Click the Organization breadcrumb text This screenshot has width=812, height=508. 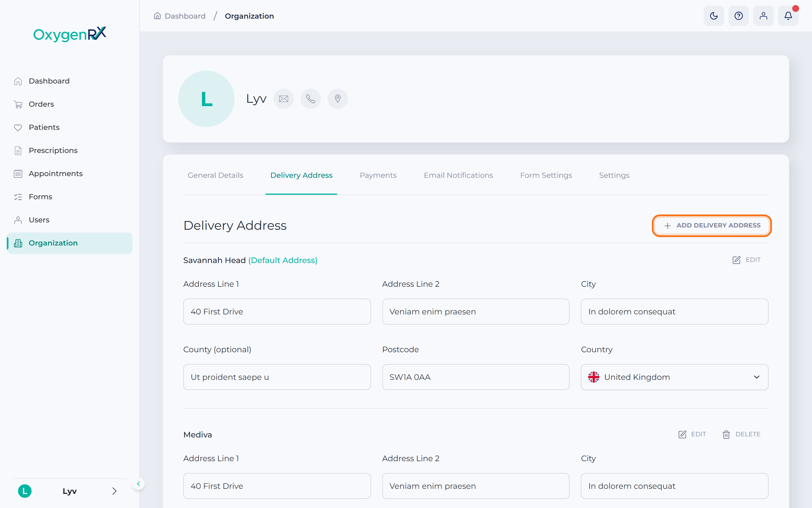249,16
